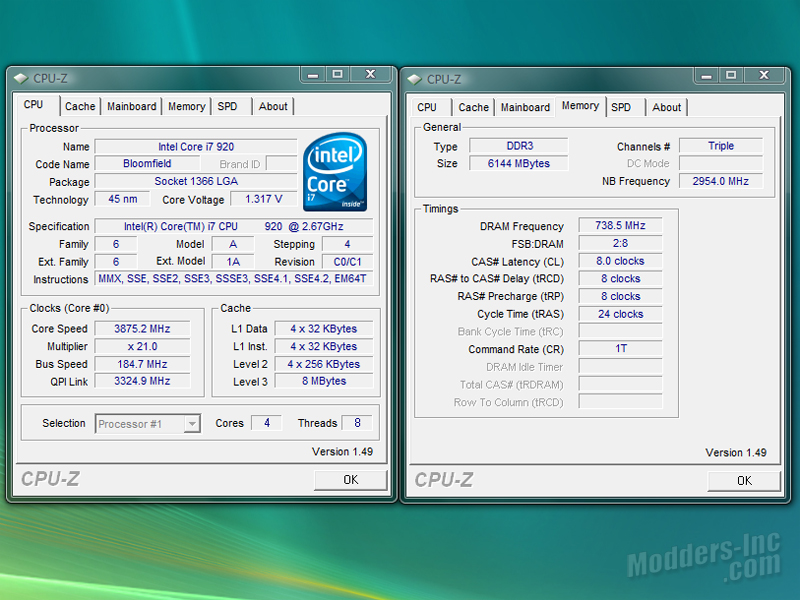This screenshot has height=600, width=800.
Task: Open About tab in left window
Action: pyautogui.click(x=273, y=106)
